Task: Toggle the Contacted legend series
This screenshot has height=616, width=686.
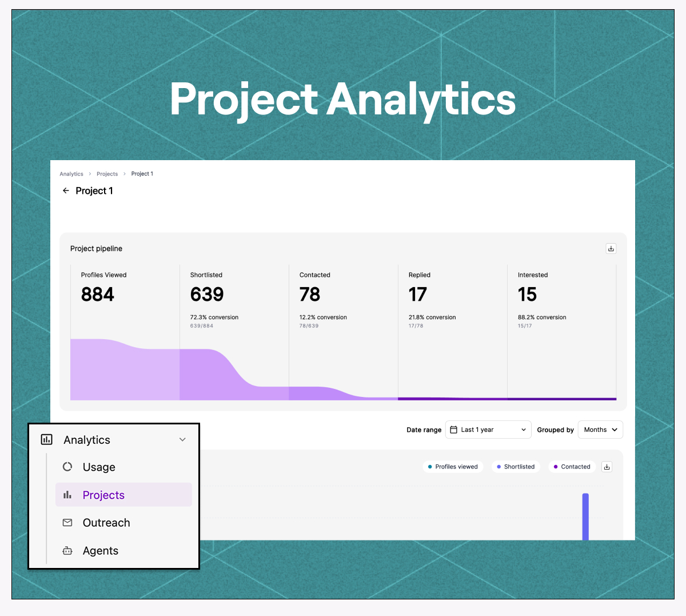Action: click(572, 467)
